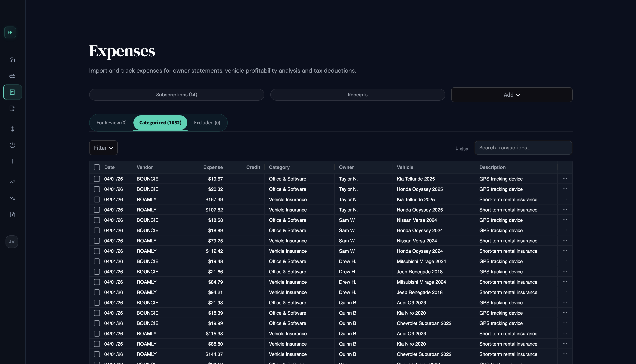Download expenses as xlsx

462,149
